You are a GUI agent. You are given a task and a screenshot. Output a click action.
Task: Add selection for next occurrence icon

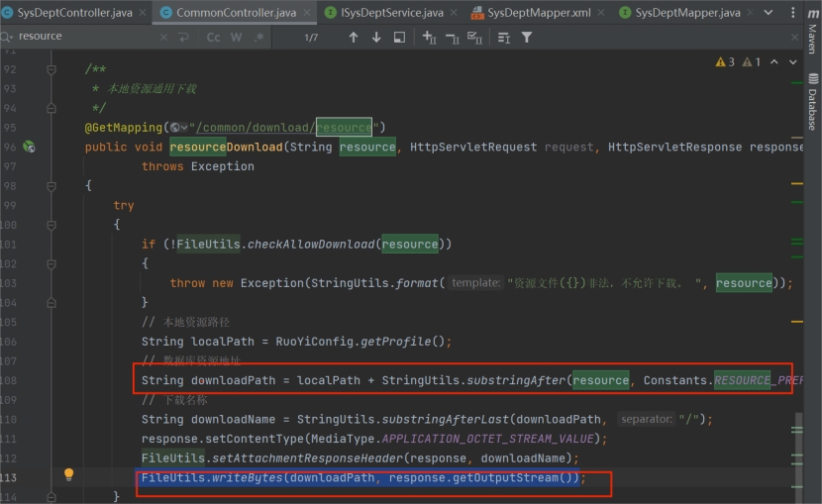pyautogui.click(x=429, y=37)
